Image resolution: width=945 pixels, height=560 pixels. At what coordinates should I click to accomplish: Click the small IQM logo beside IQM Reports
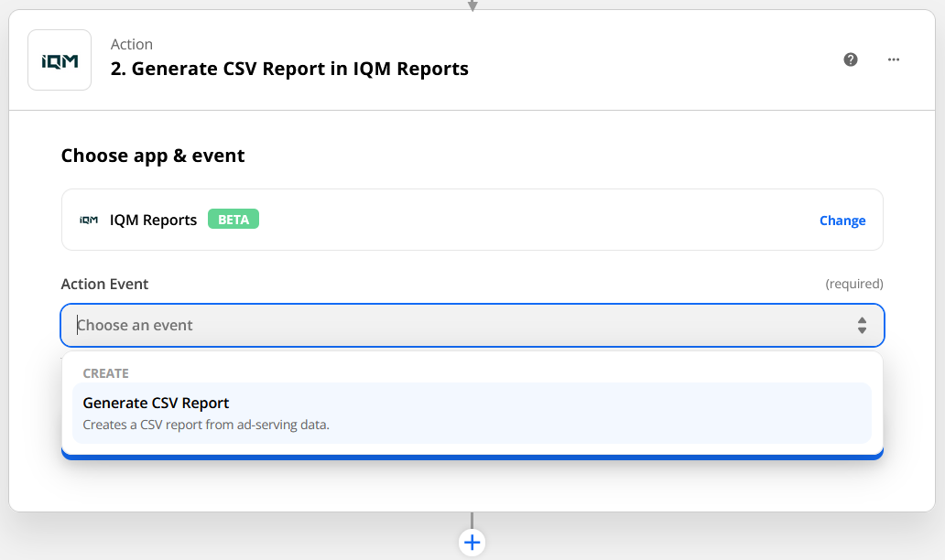(x=89, y=220)
